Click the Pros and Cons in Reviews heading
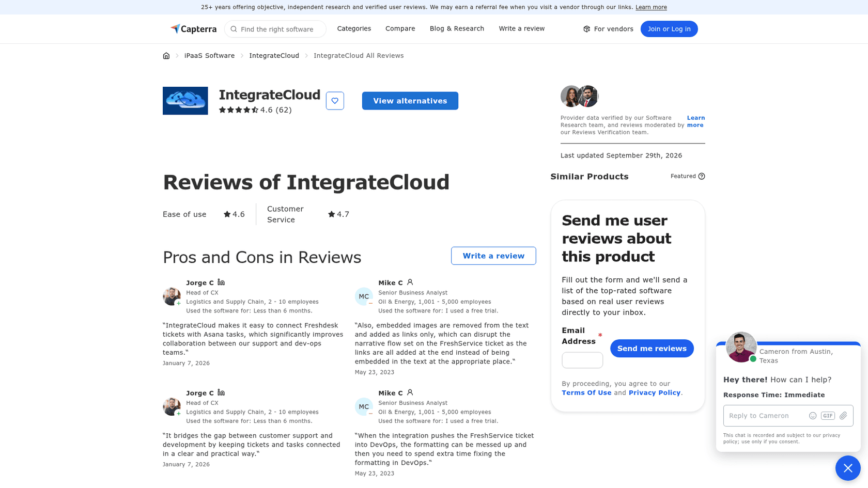Screen dimensions: 868x488 click(x=262, y=257)
